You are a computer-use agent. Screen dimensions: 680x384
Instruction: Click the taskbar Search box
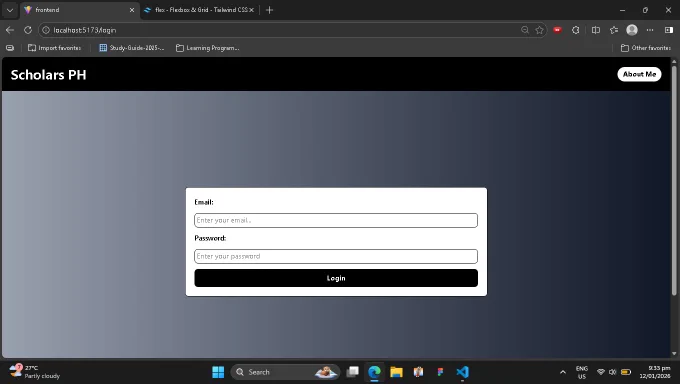pos(285,372)
